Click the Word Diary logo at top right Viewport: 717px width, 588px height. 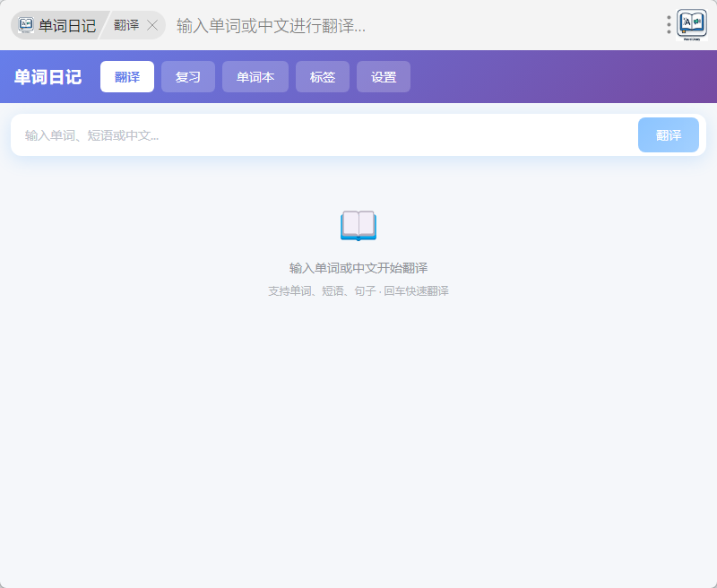692,24
